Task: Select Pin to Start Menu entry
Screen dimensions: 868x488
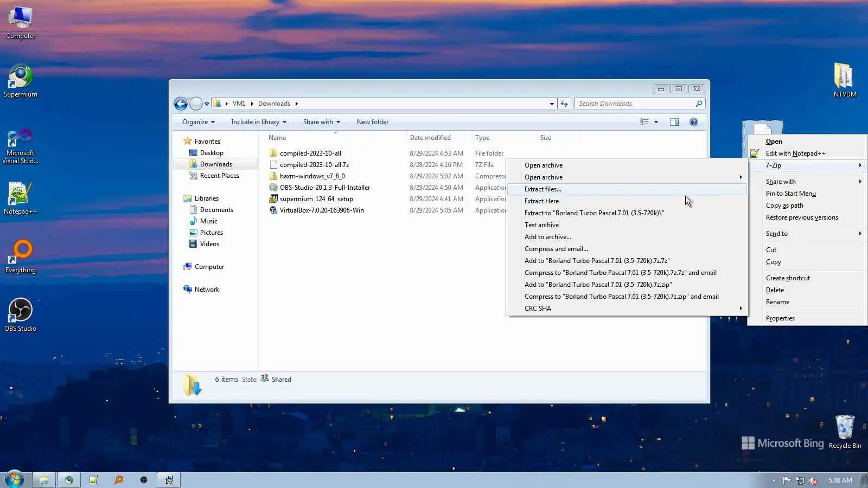Action: coord(808,194)
